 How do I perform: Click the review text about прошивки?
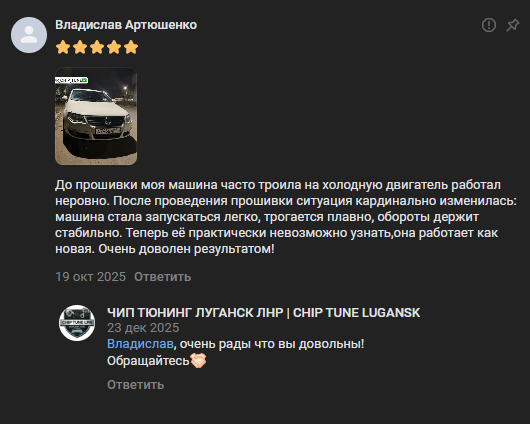click(286, 217)
